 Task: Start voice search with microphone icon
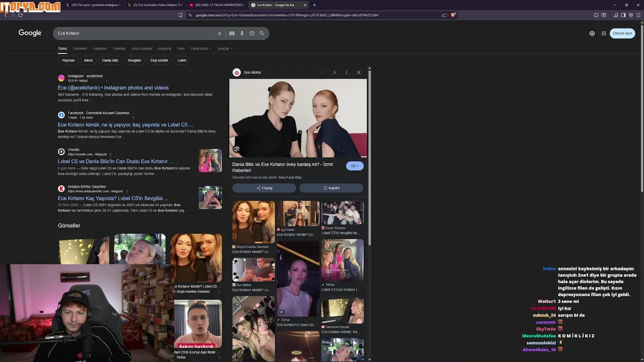(242, 33)
